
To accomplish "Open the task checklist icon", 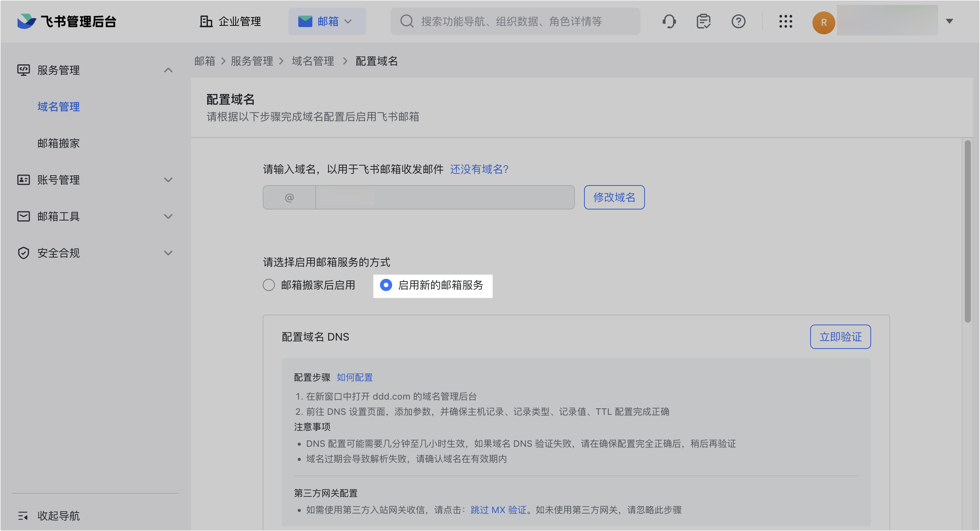I will tap(704, 21).
